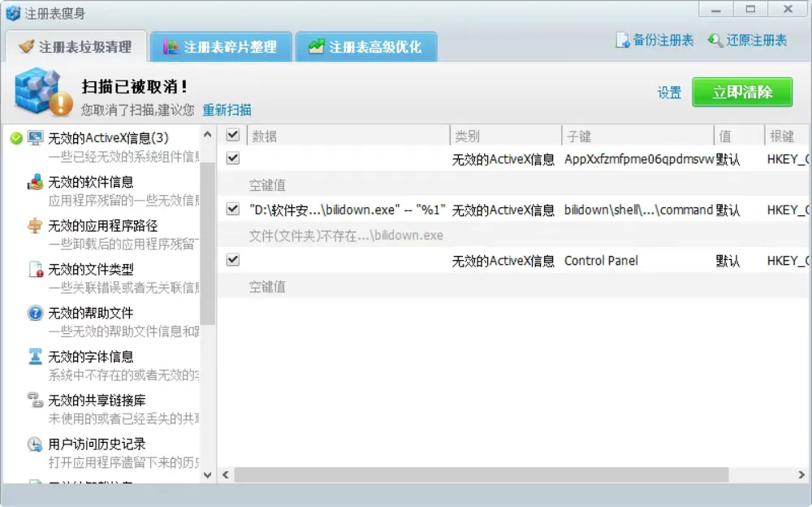
Task: Click the 立即清除 green button
Action: [743, 92]
